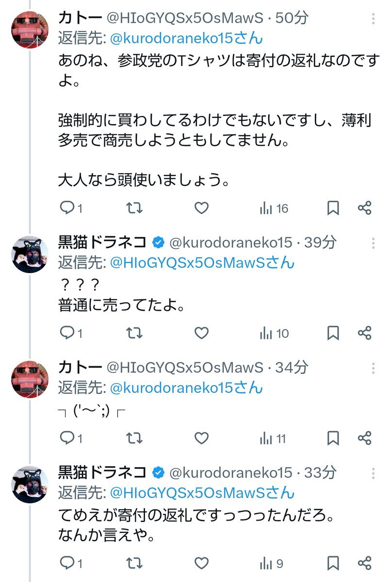The width and height of the screenshot is (392, 582).
Task: Like the tweet ending 大人なら頭使いましょう
Action: coord(201,208)
